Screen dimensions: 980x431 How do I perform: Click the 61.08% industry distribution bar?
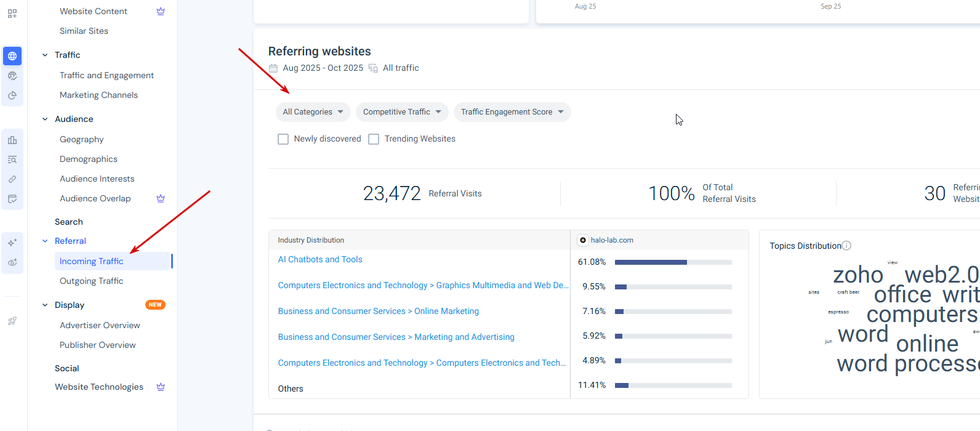[x=673, y=262]
